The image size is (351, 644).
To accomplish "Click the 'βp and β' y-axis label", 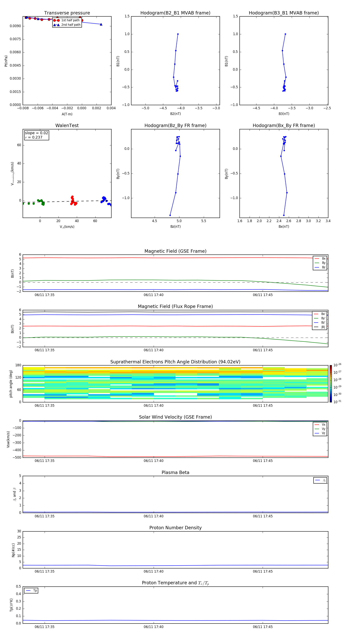I will pyautogui.click(x=14, y=494).
